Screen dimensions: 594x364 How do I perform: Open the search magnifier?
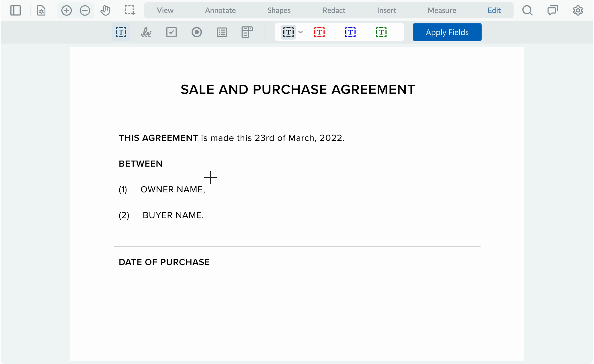click(x=527, y=10)
